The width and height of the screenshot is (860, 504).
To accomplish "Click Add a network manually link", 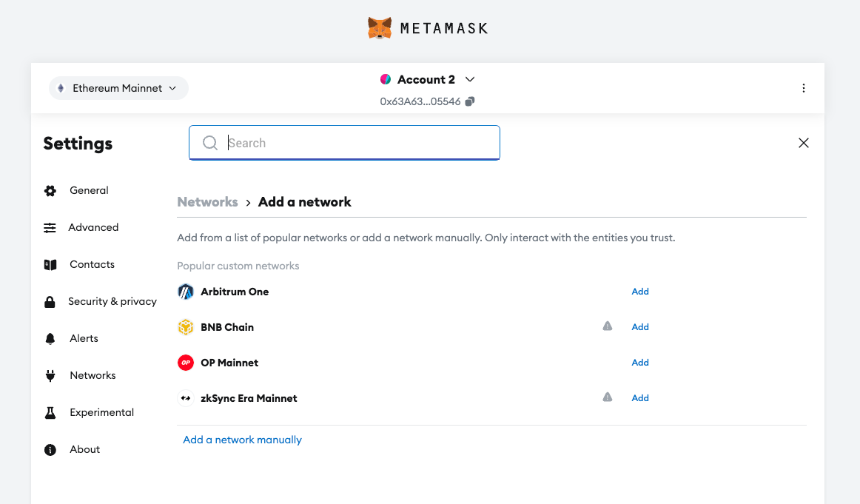I will [243, 440].
